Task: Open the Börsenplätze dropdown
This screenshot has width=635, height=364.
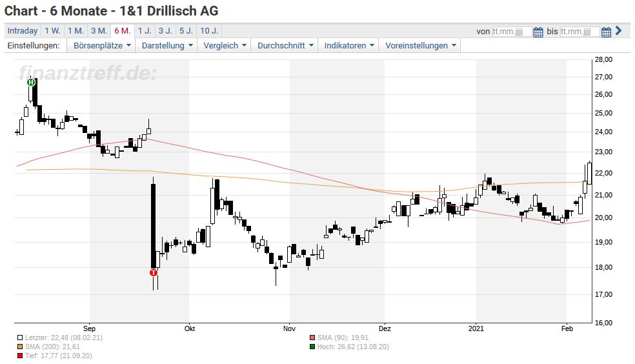Action: 102,46
